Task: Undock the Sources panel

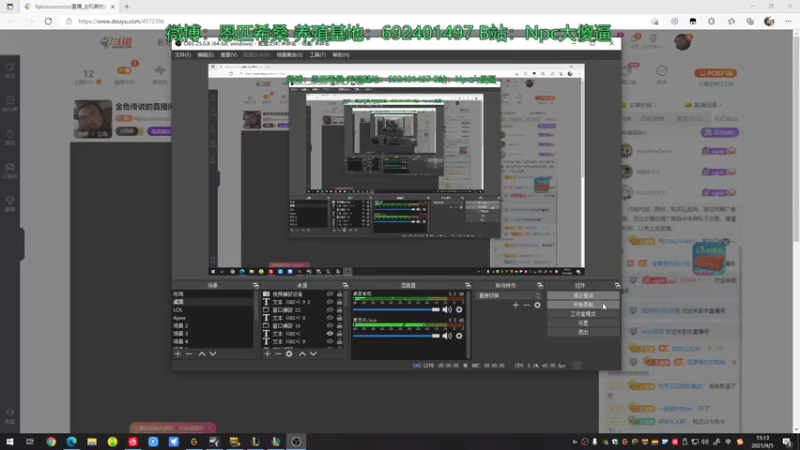Action: [345, 285]
